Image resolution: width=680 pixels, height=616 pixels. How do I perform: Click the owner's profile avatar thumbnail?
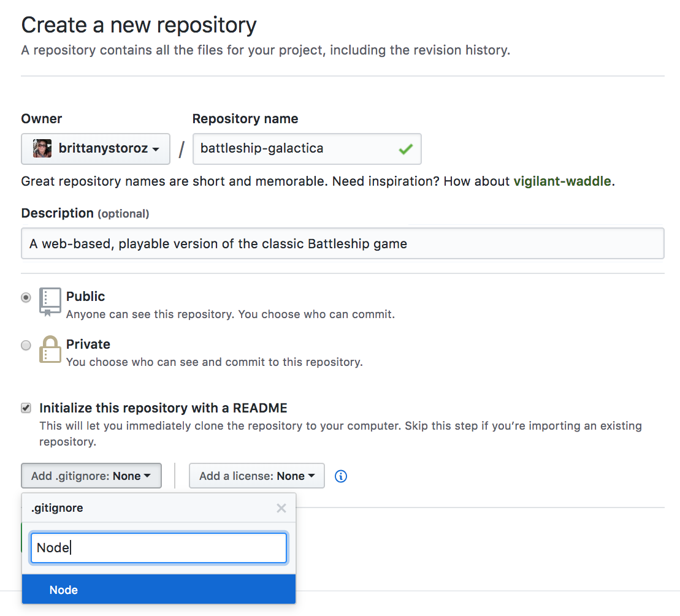42,149
